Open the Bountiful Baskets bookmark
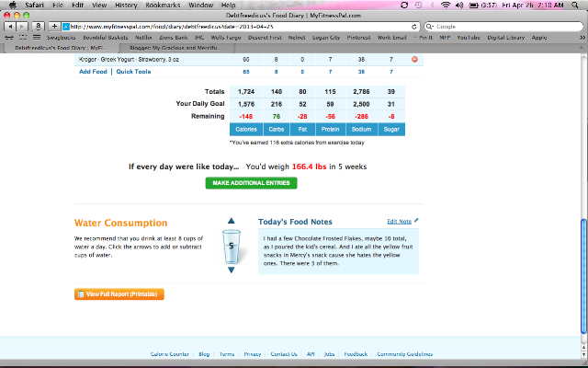588x368 pixels. click(x=106, y=38)
